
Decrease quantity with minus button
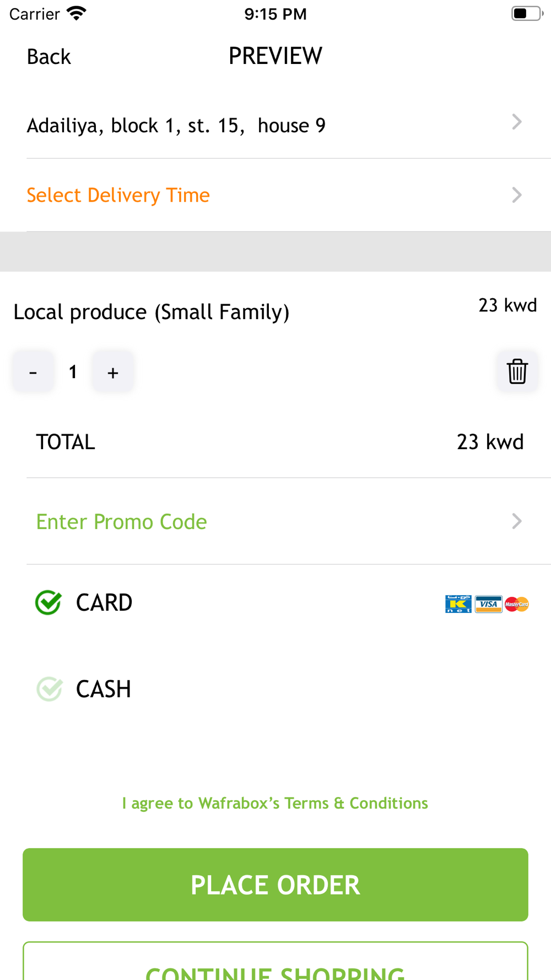pos(33,371)
